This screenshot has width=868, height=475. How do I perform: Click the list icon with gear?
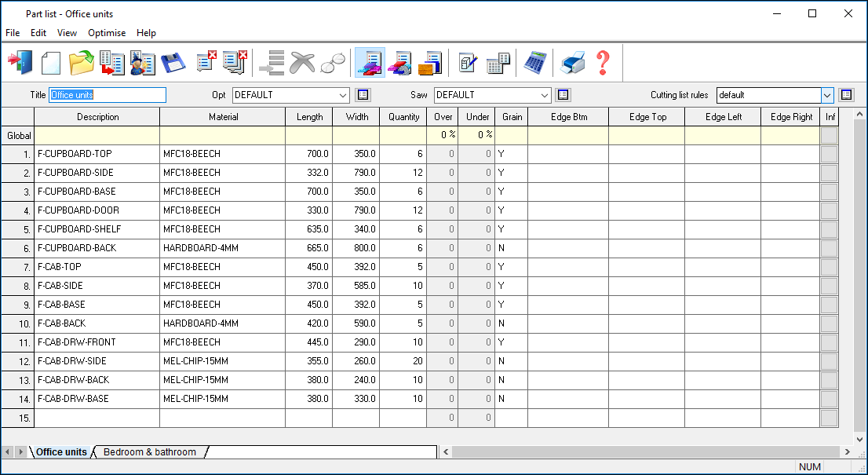(x=399, y=62)
